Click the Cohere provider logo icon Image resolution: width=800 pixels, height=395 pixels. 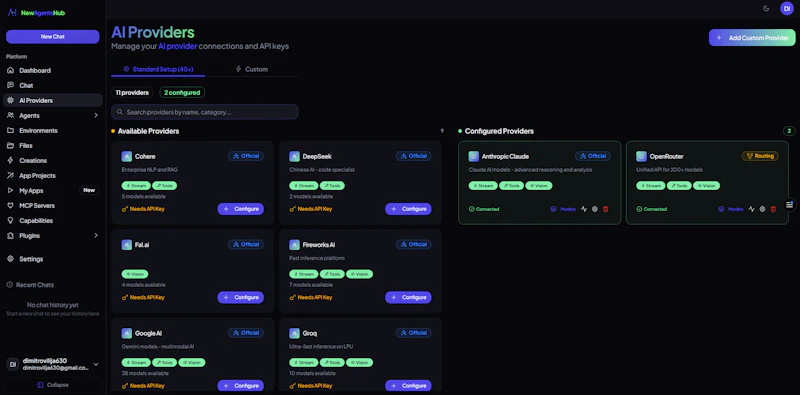pos(127,156)
